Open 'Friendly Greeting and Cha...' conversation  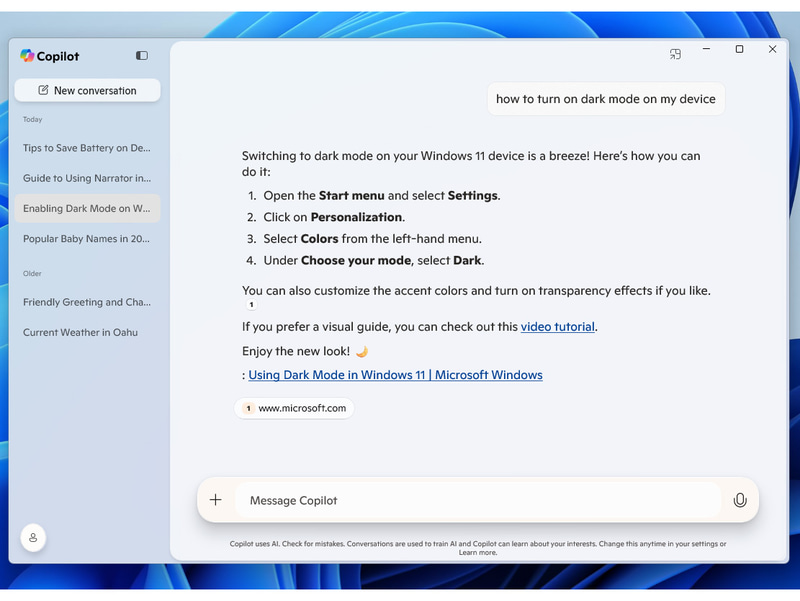pos(87,302)
